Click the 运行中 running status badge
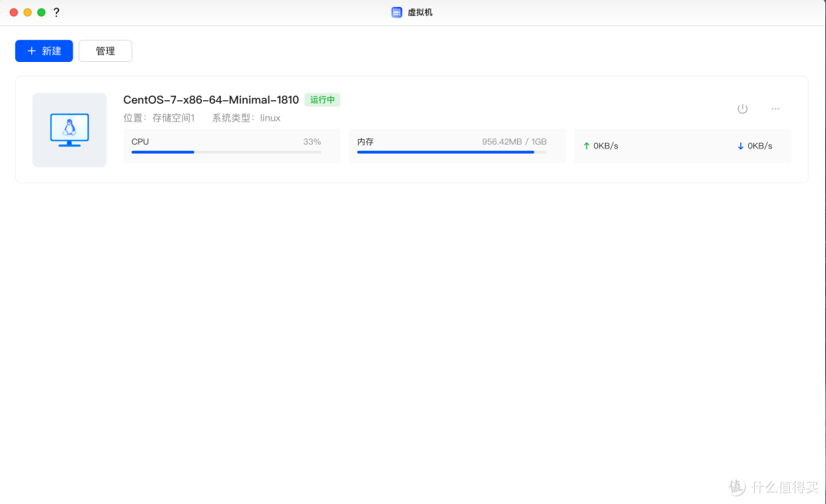Screen dimensions: 826x504 323,99
